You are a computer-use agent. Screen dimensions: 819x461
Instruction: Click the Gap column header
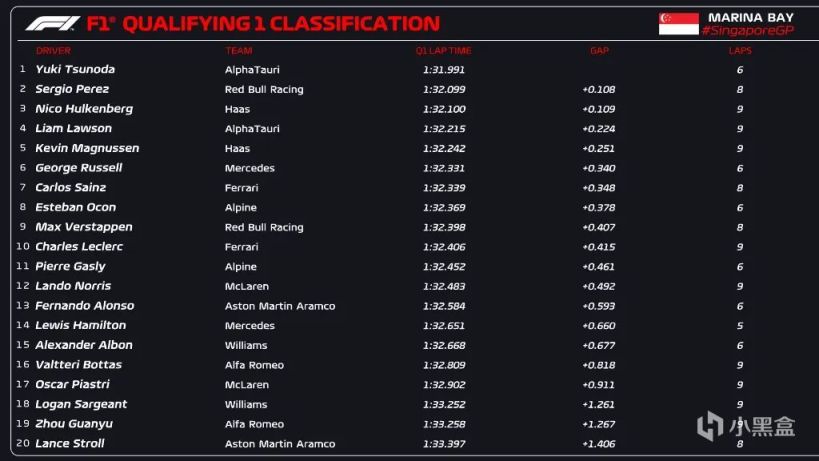598,50
